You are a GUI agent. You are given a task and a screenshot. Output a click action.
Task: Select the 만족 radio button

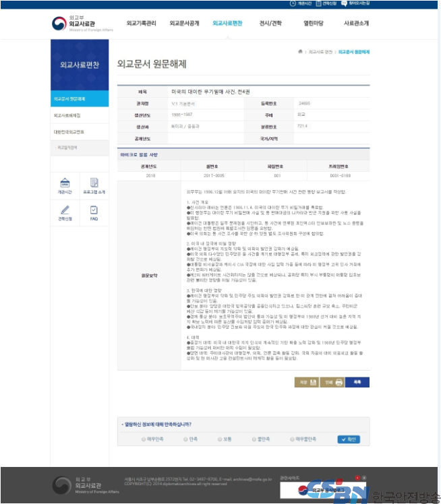(x=185, y=439)
